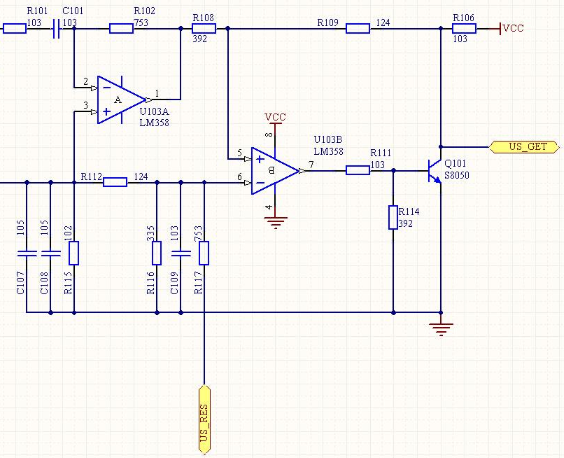Select resistor R114 symbol

[x=393, y=217]
